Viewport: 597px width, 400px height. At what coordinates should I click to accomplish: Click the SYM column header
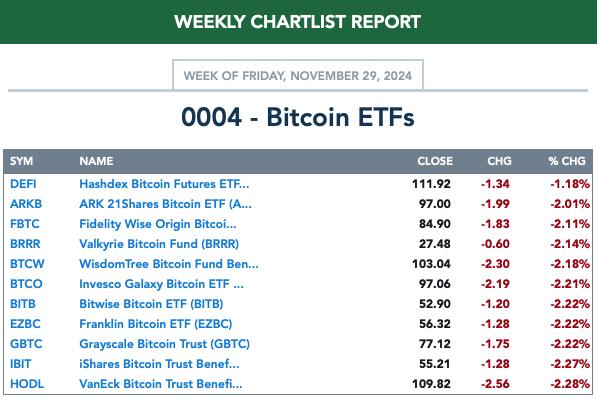tap(21, 161)
